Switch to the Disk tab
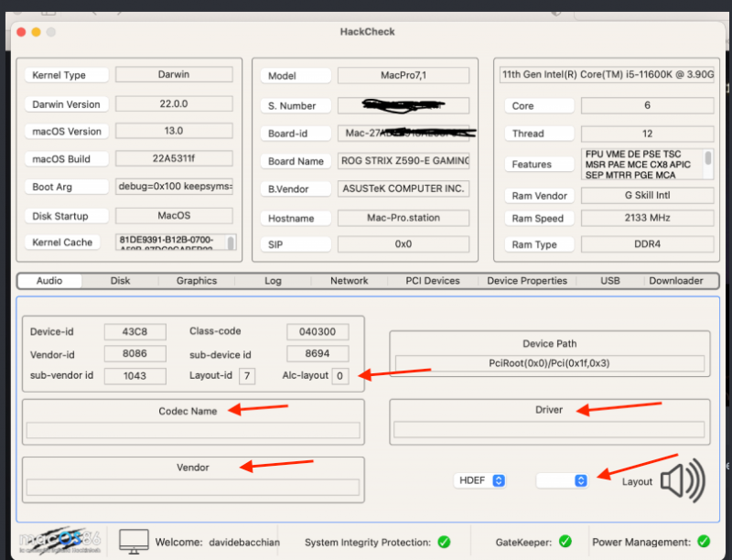The height and width of the screenshot is (560, 732). coord(120,281)
